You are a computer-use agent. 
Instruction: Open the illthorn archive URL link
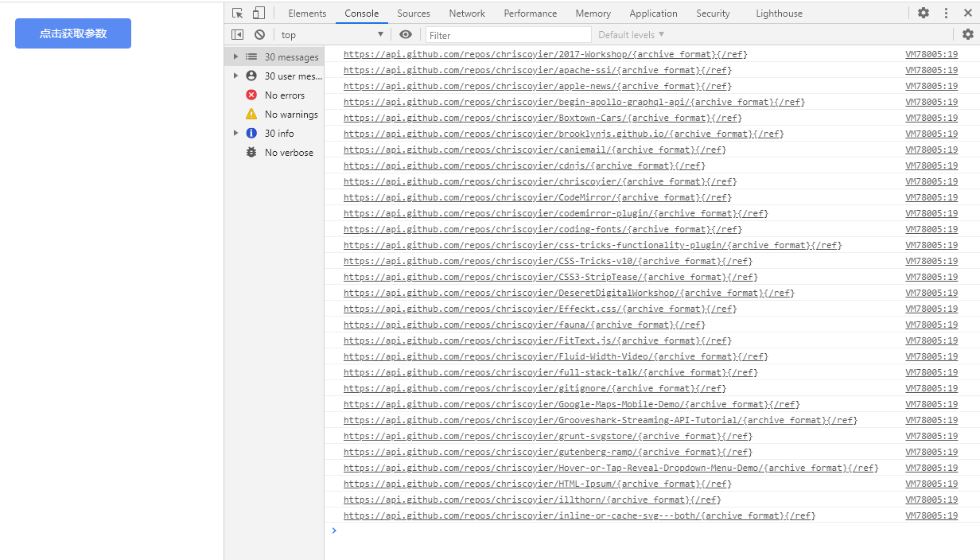click(x=532, y=500)
